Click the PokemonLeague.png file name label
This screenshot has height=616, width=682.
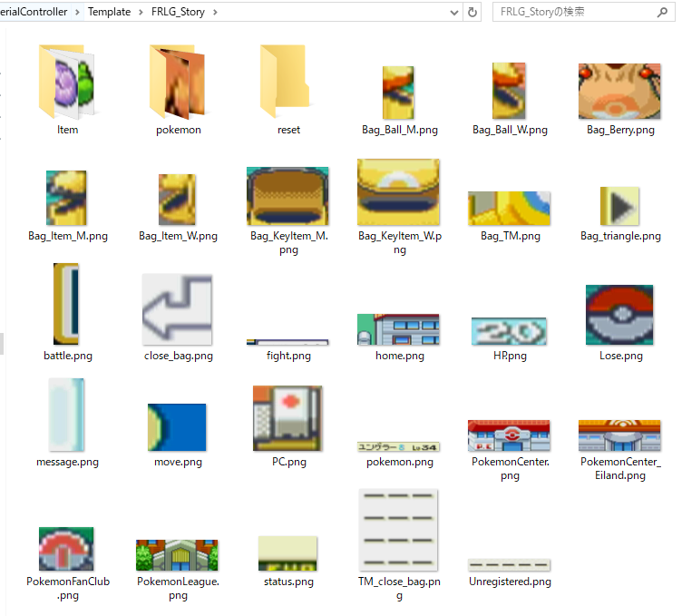[178, 588]
